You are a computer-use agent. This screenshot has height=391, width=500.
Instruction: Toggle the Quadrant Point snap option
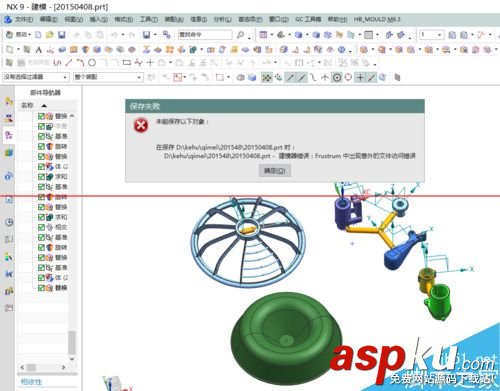[x=348, y=77]
